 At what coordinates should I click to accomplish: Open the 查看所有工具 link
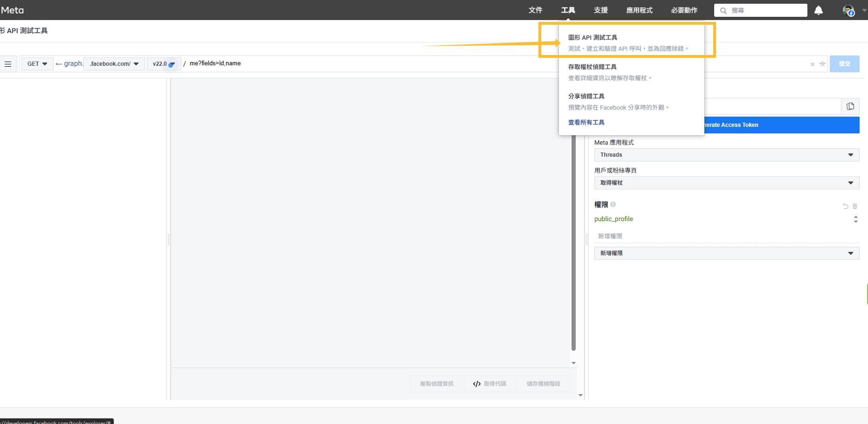[x=586, y=122]
